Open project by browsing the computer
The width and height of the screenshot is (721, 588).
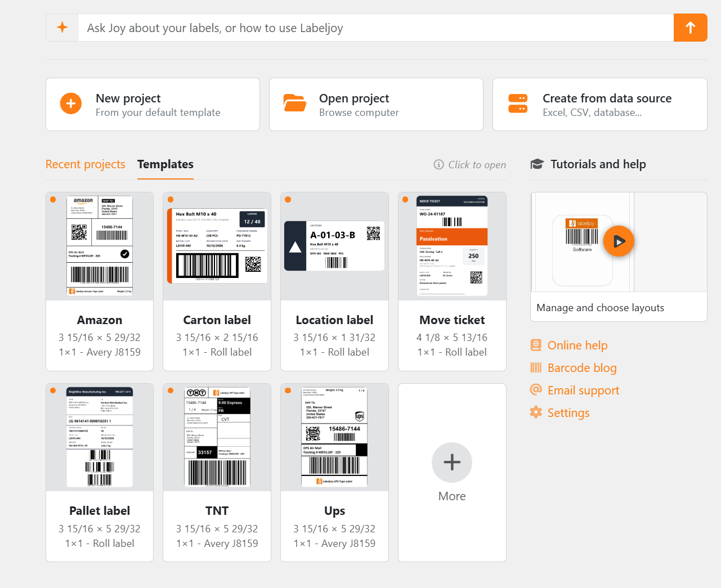(376, 105)
